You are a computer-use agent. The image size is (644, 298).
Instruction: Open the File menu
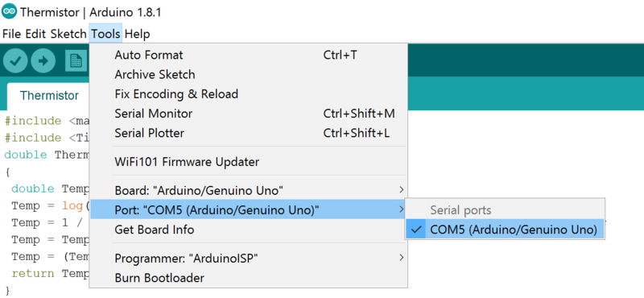pos(11,34)
